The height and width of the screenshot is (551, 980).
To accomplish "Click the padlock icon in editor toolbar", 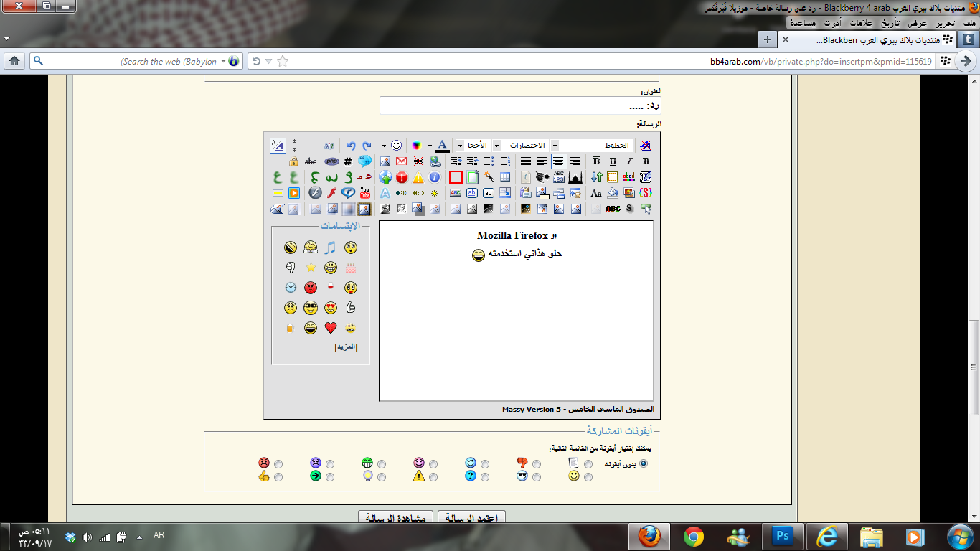I will pos(293,161).
